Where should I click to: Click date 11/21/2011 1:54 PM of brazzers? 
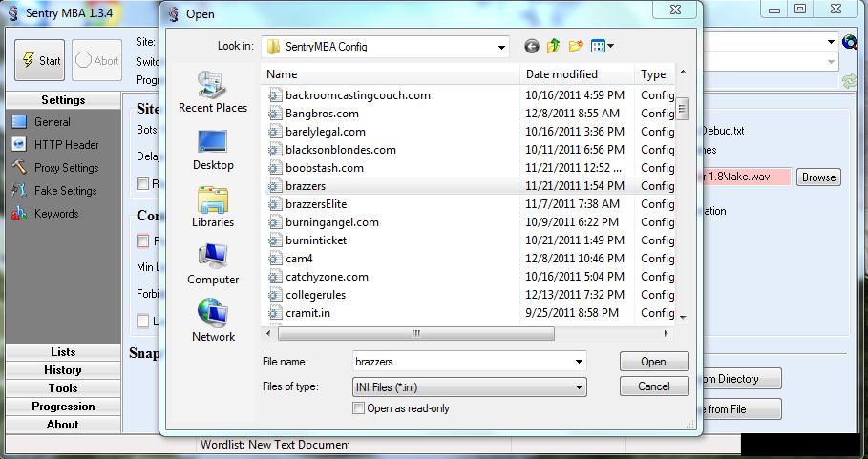coord(575,186)
